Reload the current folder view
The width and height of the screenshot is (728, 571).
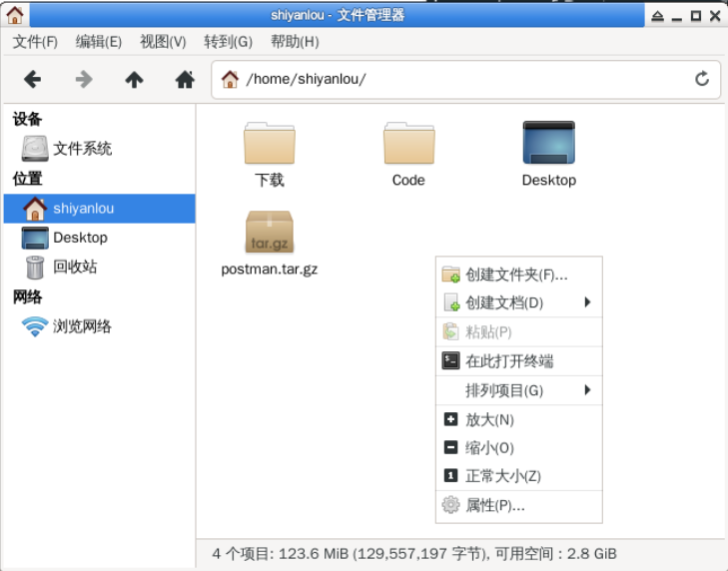(x=702, y=79)
